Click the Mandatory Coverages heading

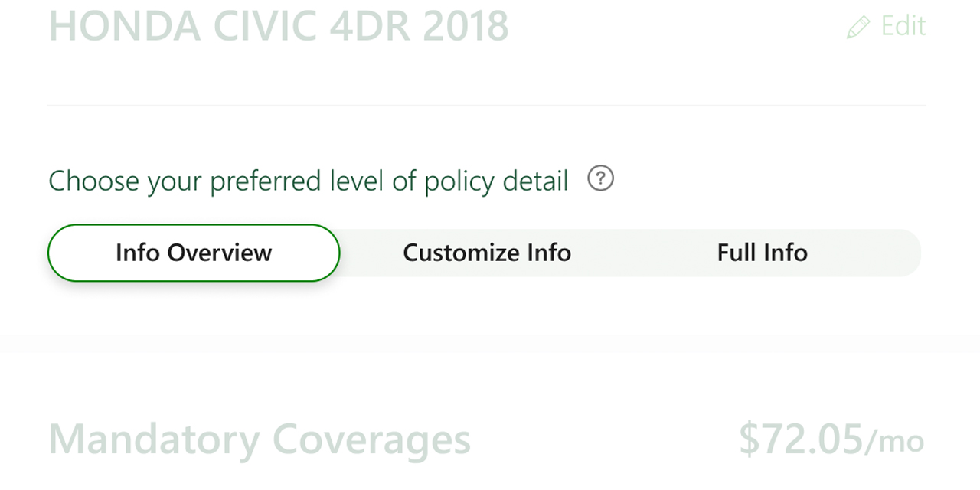[x=260, y=439]
